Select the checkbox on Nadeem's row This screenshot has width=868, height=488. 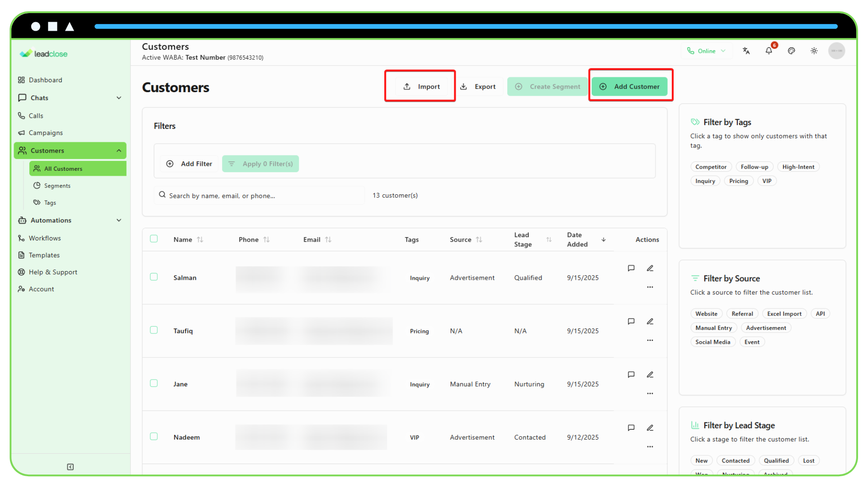(x=154, y=436)
